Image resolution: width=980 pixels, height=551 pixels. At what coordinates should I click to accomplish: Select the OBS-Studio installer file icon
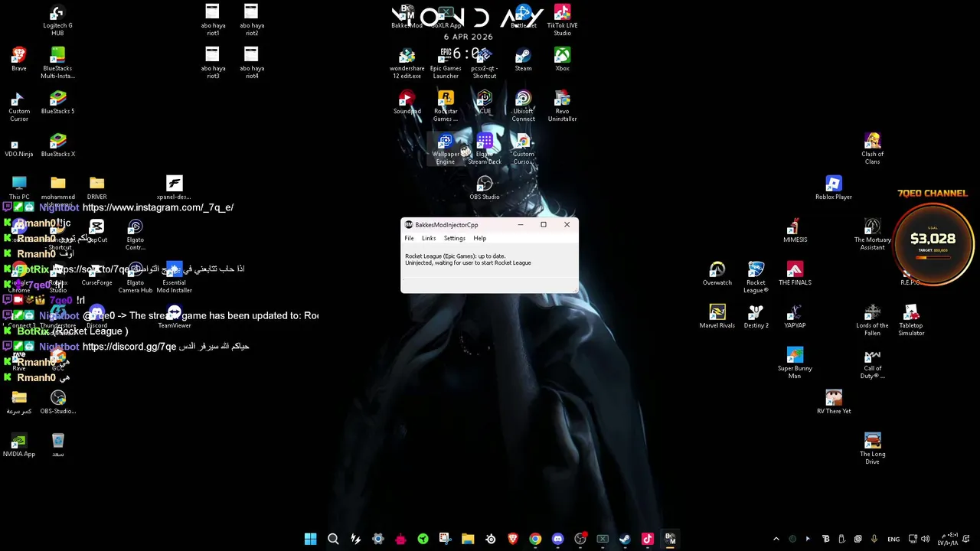(x=58, y=403)
